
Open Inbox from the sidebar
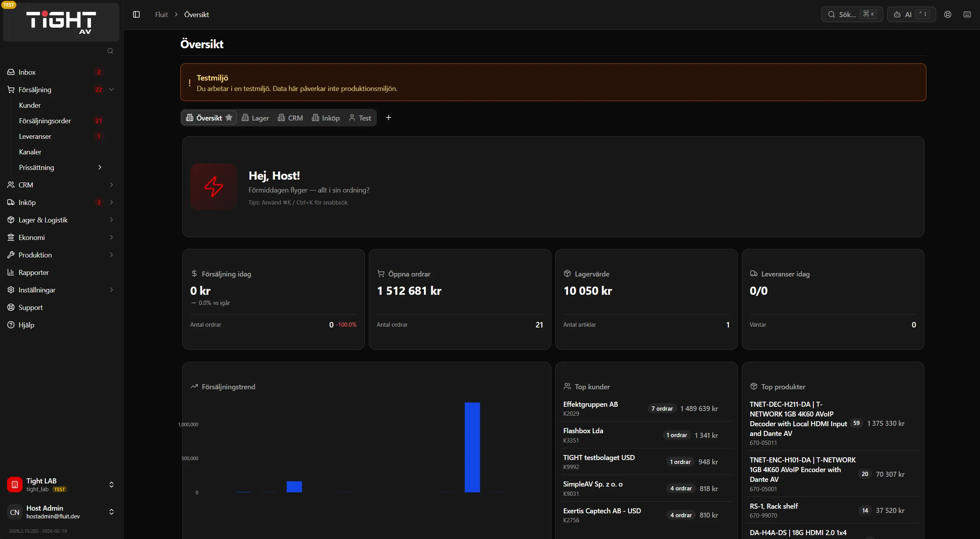(x=27, y=72)
